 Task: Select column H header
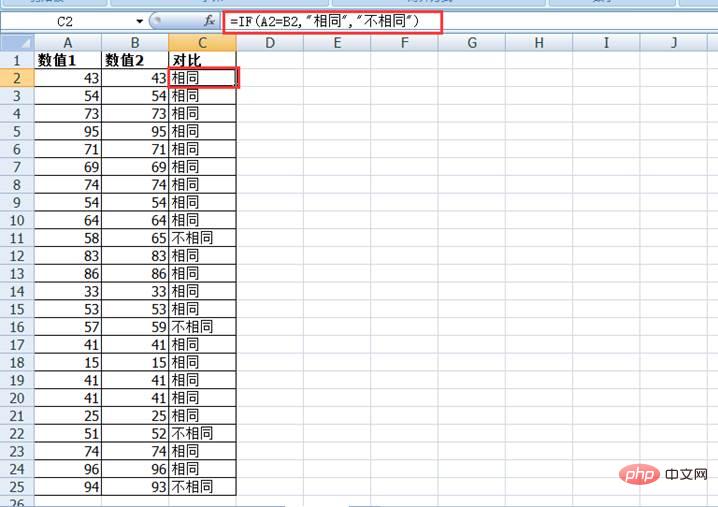[539, 43]
